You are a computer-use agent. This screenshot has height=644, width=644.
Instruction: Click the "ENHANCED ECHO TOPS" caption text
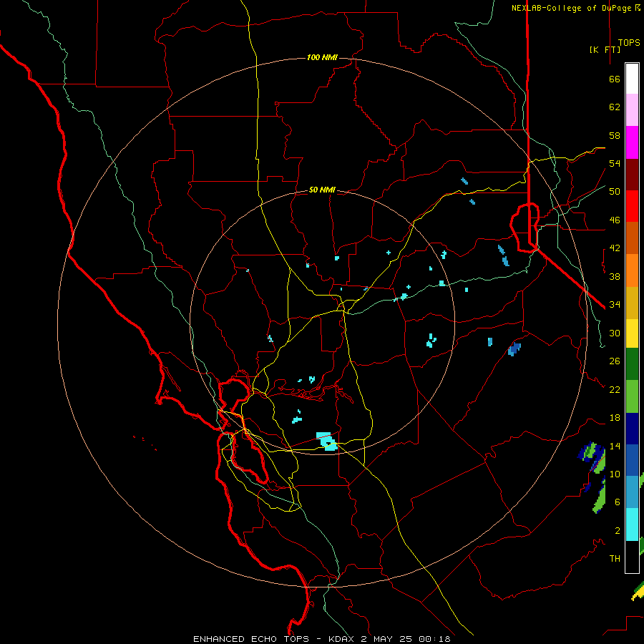click(251, 639)
